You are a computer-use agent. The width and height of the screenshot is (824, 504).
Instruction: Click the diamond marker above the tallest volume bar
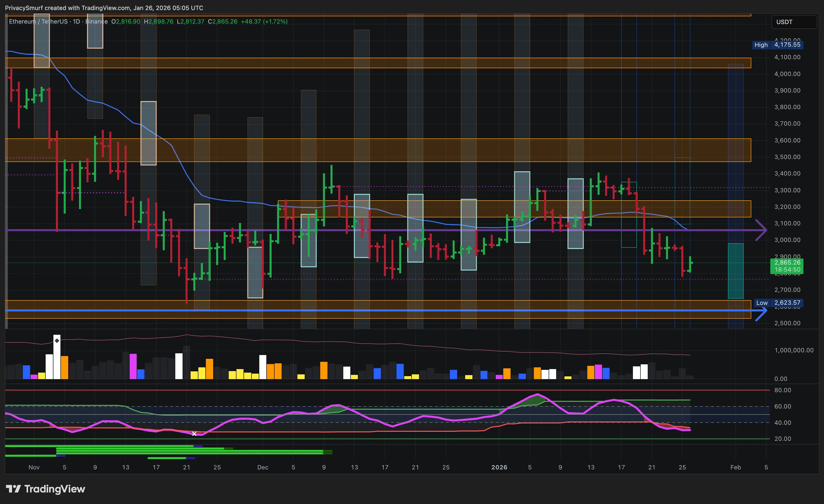57,341
